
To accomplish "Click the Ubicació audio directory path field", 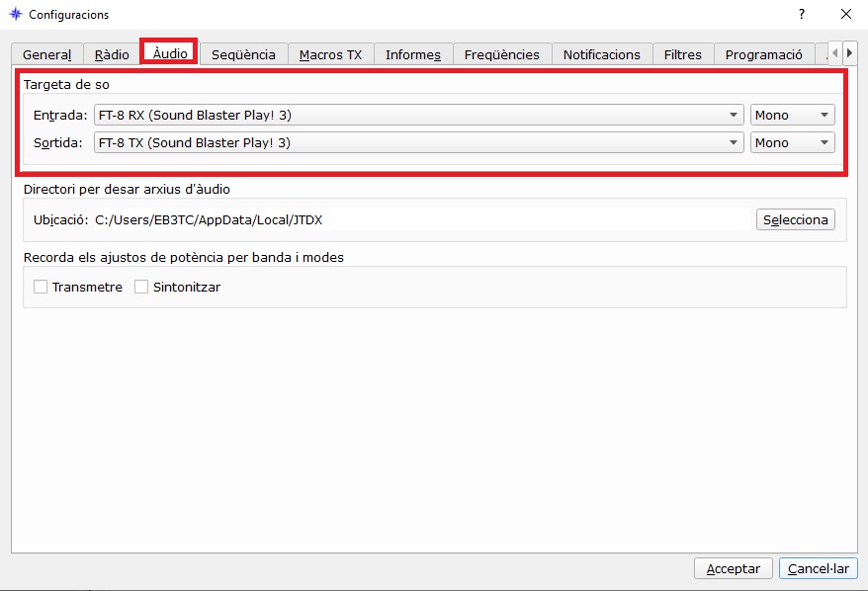I will [x=422, y=219].
